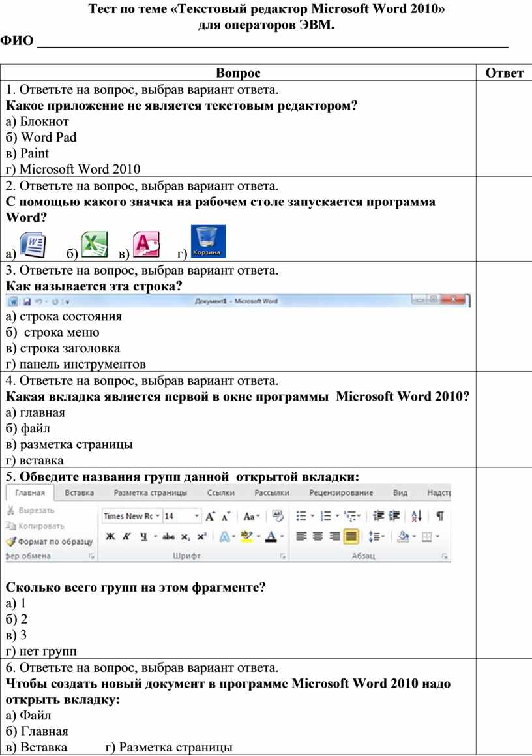Click the Shrink Font icon
Image resolution: width=532 pixels, height=756 pixels.
coord(226,517)
